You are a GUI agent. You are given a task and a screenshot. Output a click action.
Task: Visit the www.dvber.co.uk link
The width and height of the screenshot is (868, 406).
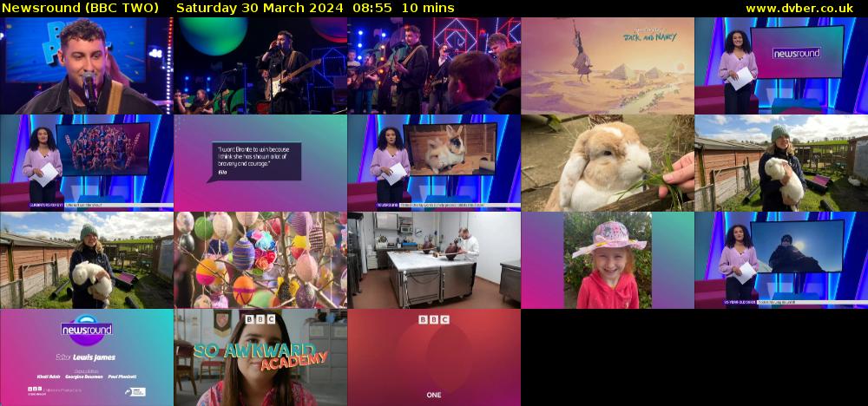tap(799, 9)
